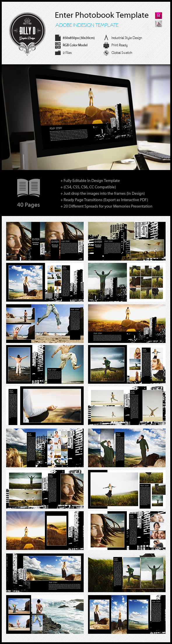Open the spread with woman arms out in field
The image size is (172, 644).
pyautogui.click(x=127, y=489)
